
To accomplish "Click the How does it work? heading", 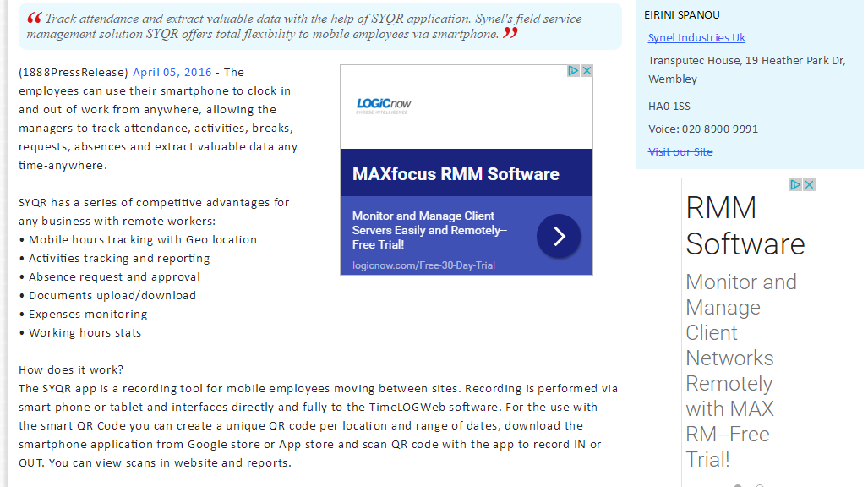I will (71, 370).
